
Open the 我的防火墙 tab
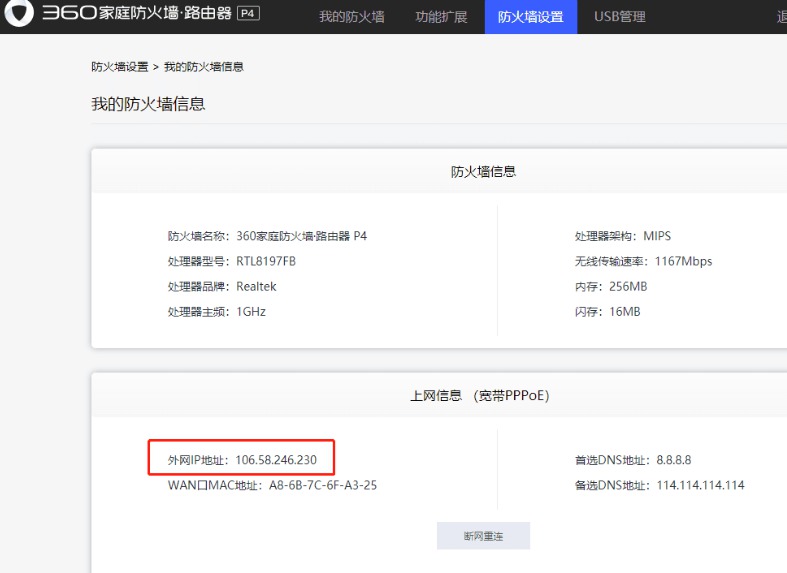point(352,17)
